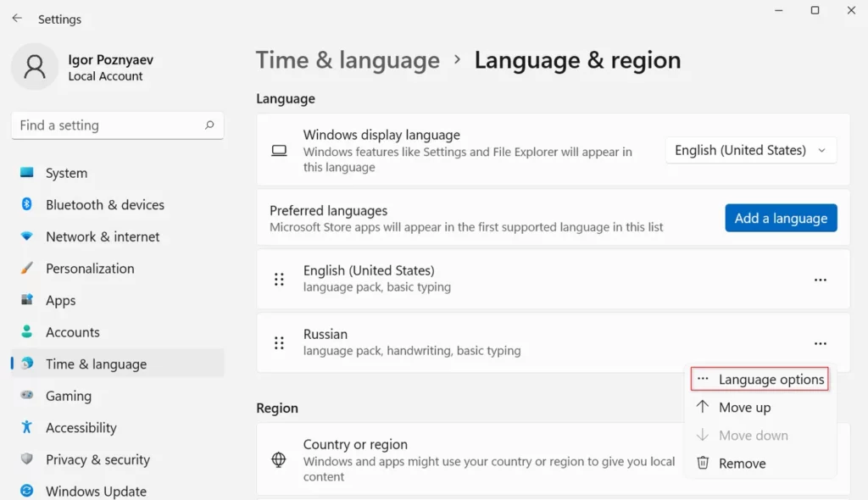Click the drag handle beside Russian

click(279, 343)
